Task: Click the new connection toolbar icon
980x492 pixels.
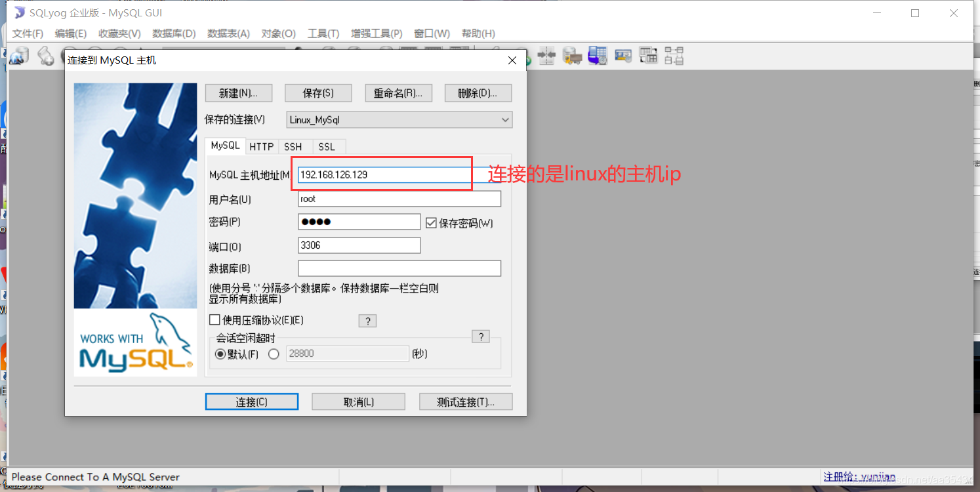Action: pyautogui.click(x=18, y=56)
